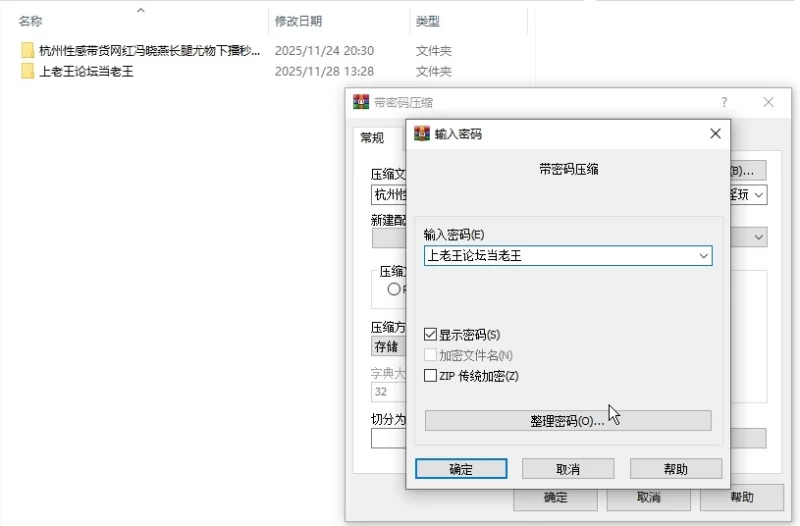Click the WinRAR icon in 输入密码 title bar
Screen dimensions: 800x526
[x=421, y=134]
